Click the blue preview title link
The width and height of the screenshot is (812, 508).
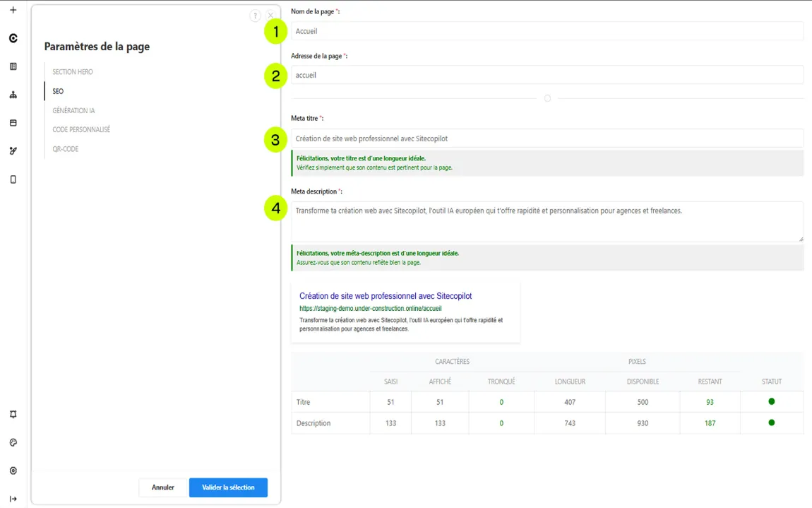[x=386, y=296]
